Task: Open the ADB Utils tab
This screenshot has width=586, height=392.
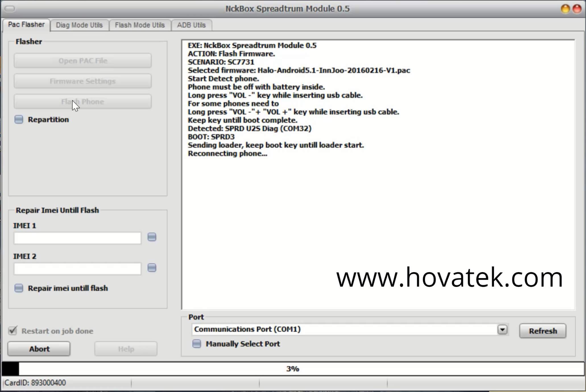Action: [x=191, y=25]
